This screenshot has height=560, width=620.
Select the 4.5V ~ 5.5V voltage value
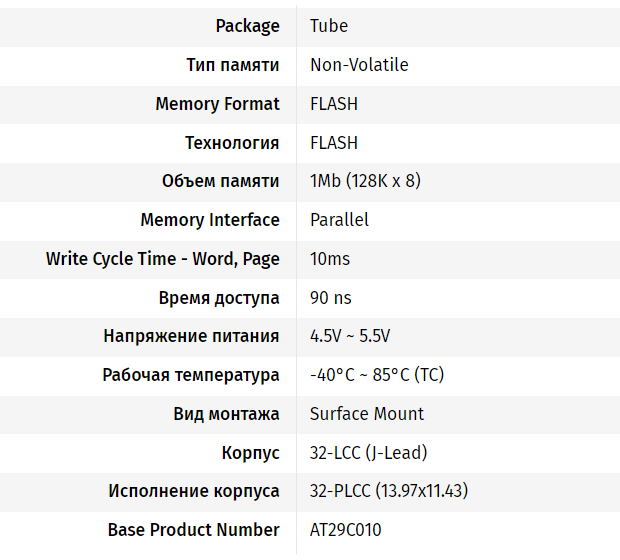[x=350, y=336]
